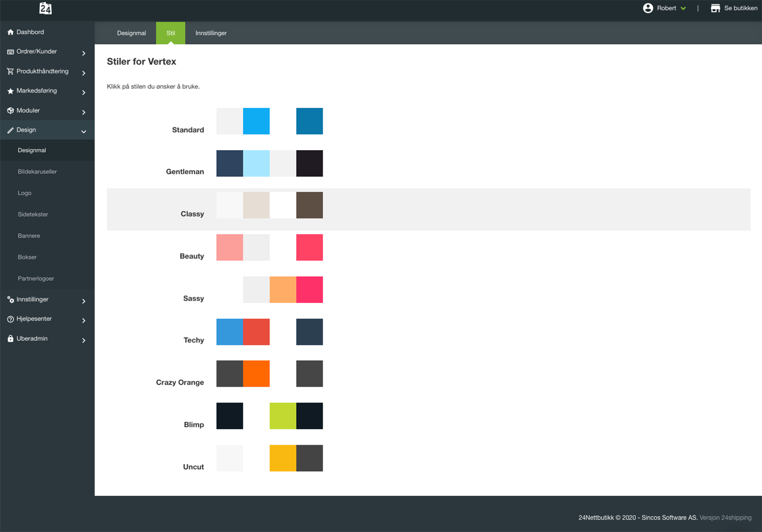Viewport: 762px width, 532px height.
Task: Click Crazy Orange's orange swatch
Action: (x=256, y=374)
